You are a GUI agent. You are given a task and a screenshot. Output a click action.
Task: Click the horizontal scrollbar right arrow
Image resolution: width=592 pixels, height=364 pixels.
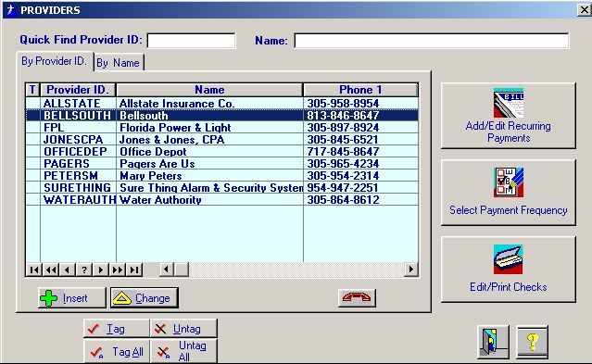[410, 270]
